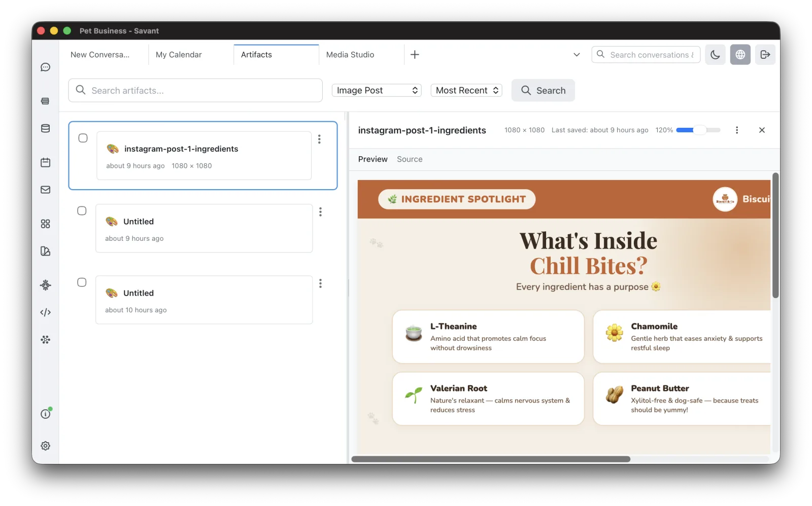The width and height of the screenshot is (812, 506).
Task: Select the Preview tab
Action: pyautogui.click(x=373, y=159)
